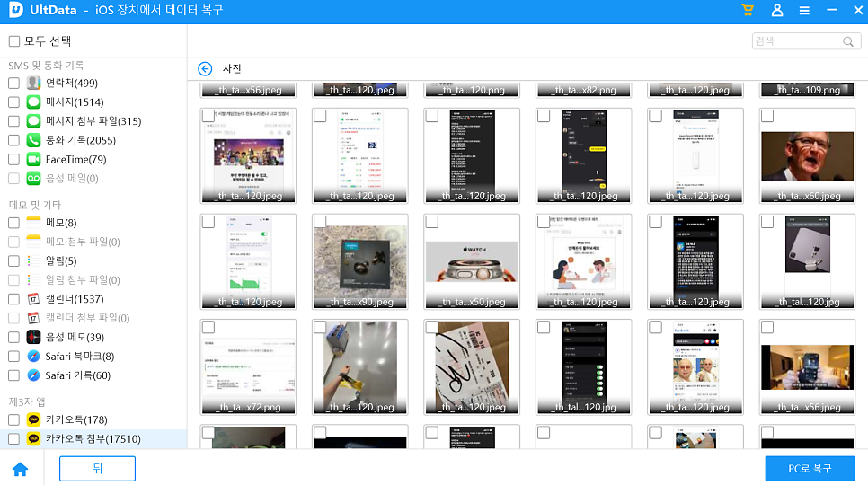This screenshot has height=485, width=868.
Task: Click th_ta...x50.jpeg file name
Action: pos(474,302)
